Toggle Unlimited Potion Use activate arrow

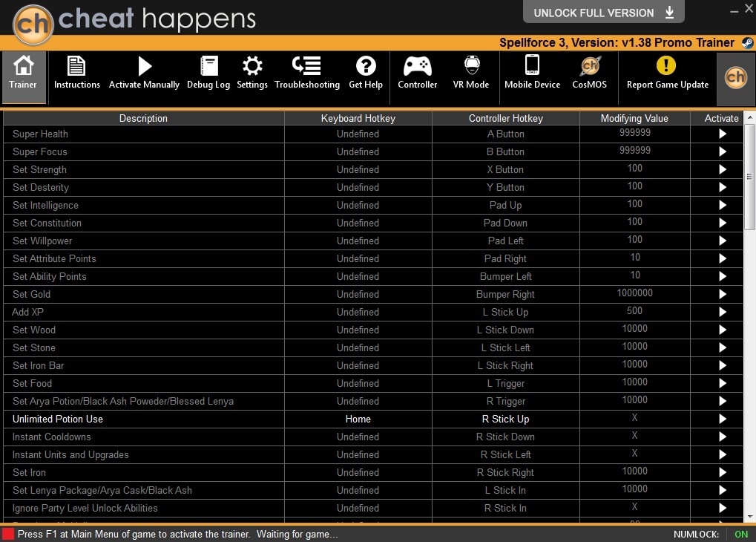pyautogui.click(x=723, y=419)
